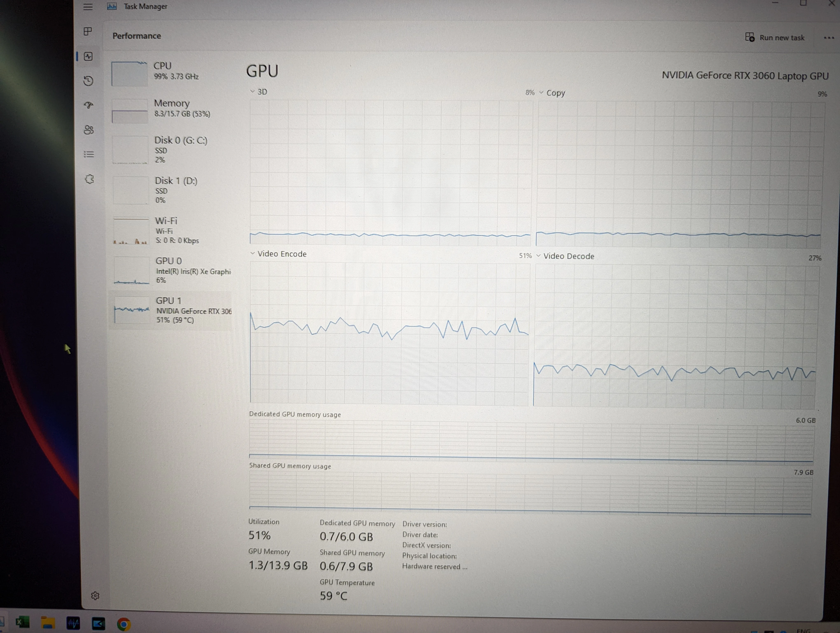The image size is (840, 633).
Task: Select Memory in the performance list
Action: (171, 110)
